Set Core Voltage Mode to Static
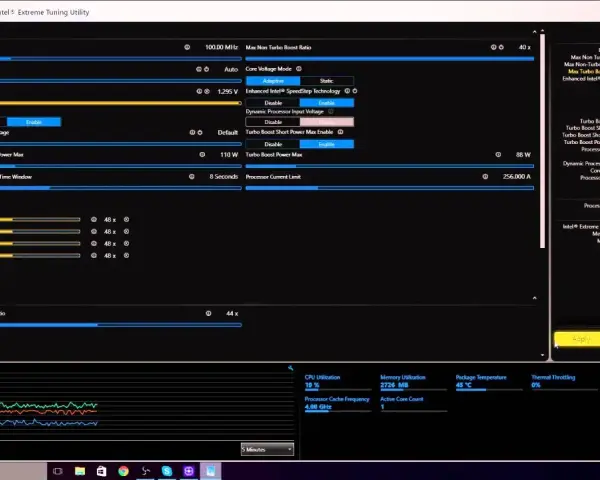The width and height of the screenshot is (600, 480). click(327, 81)
